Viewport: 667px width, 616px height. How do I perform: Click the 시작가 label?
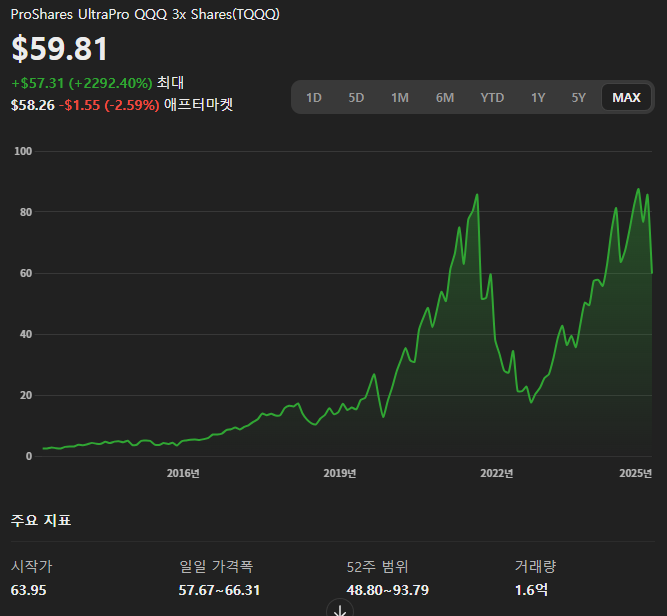pos(31,566)
